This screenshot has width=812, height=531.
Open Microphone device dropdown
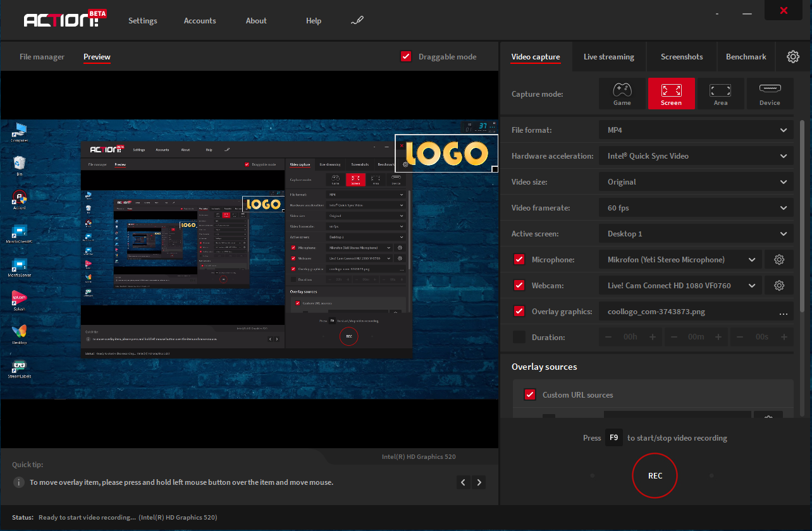[x=680, y=259]
